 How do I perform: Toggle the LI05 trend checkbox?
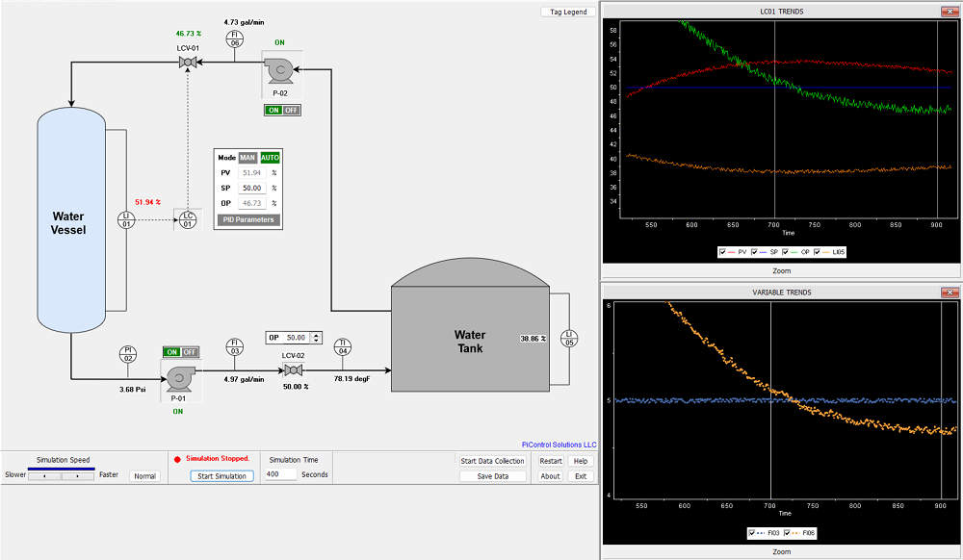[x=817, y=252]
